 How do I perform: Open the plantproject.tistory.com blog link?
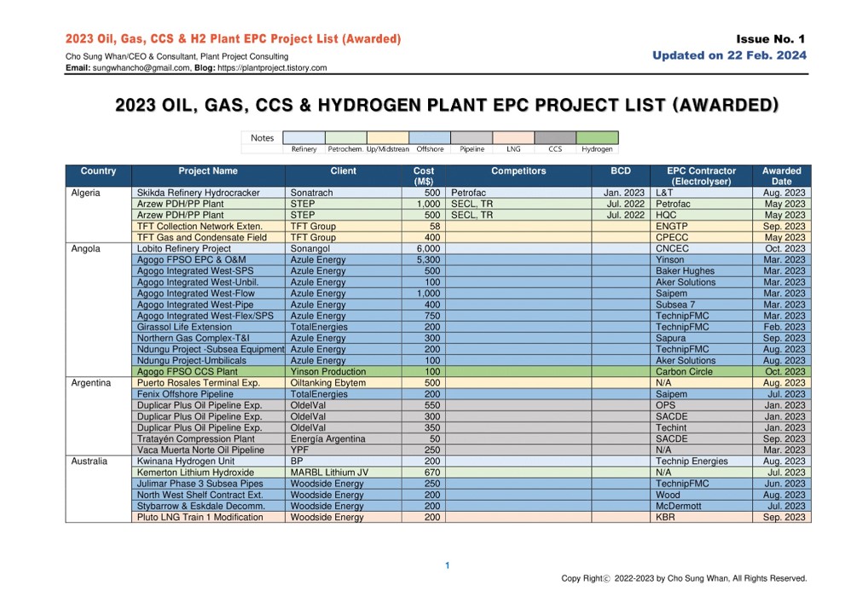click(272, 68)
